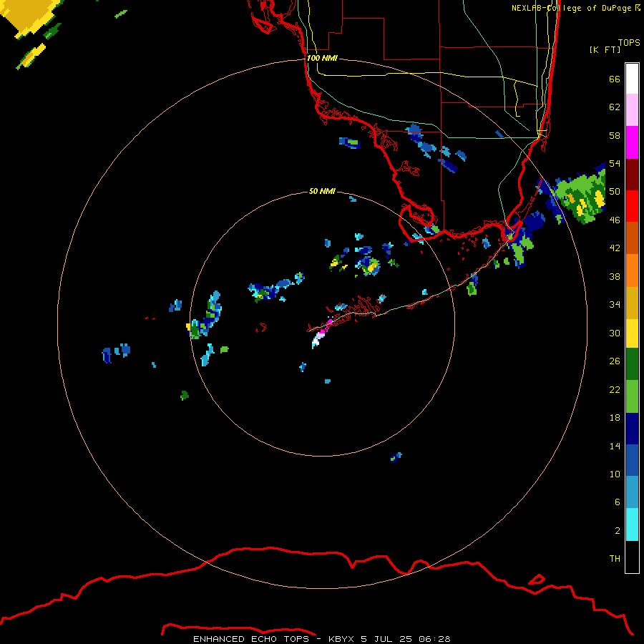Click the light pink legend swatch
Screen dimensions: 644x644
(x=632, y=109)
